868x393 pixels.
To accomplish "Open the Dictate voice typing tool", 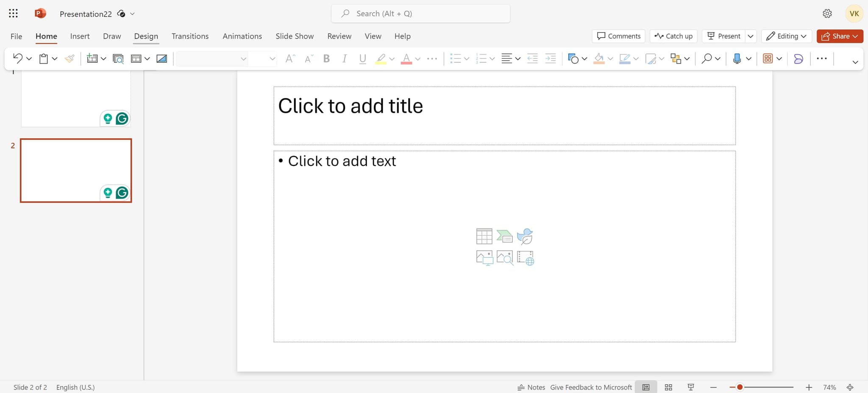I will [738, 59].
